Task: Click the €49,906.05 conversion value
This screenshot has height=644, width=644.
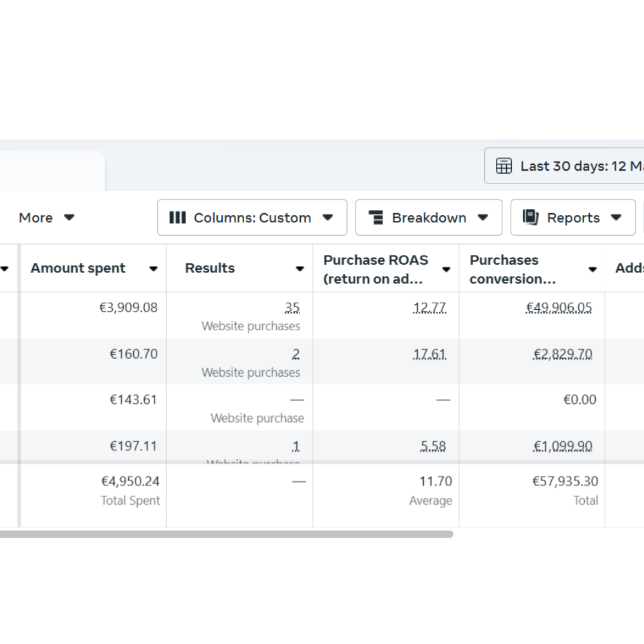Action: 559,308
